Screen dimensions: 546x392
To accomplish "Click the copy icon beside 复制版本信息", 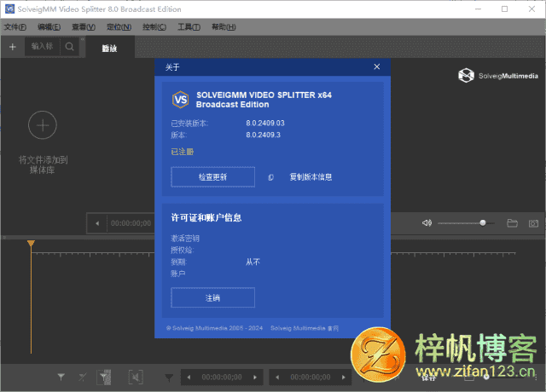I will coord(270,177).
